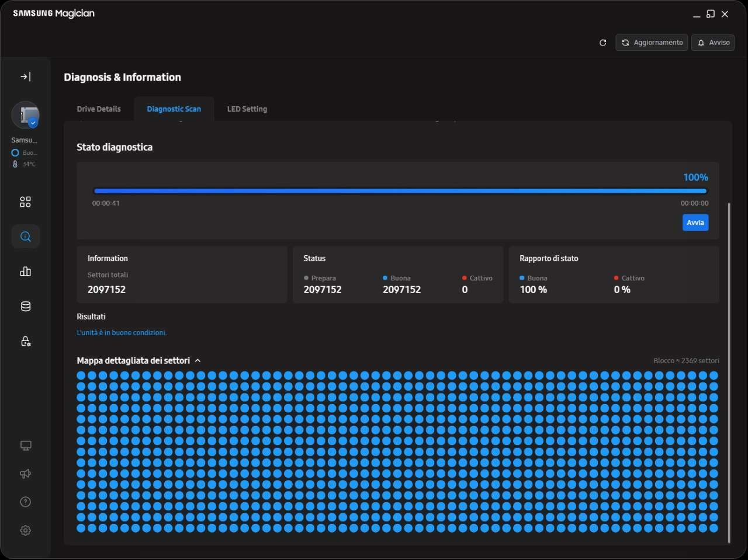Select the Diagnostic Scan tab
The width and height of the screenshot is (748, 560).
click(x=174, y=109)
